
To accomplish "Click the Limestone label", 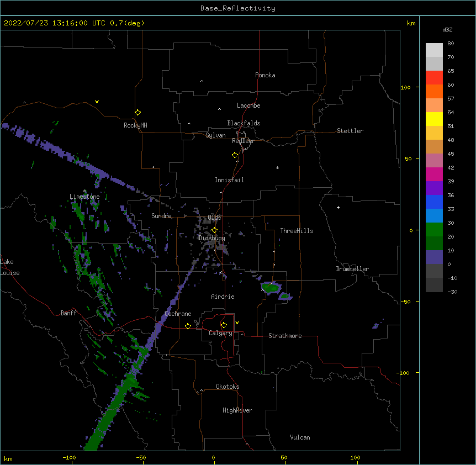I will 84,197.
